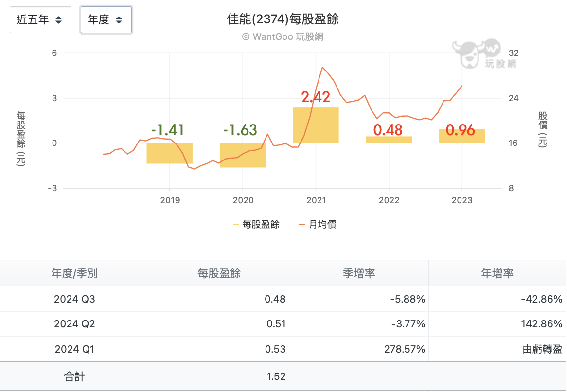567x392 pixels.
Task: Click the 年增率 column header
Action: (x=497, y=273)
